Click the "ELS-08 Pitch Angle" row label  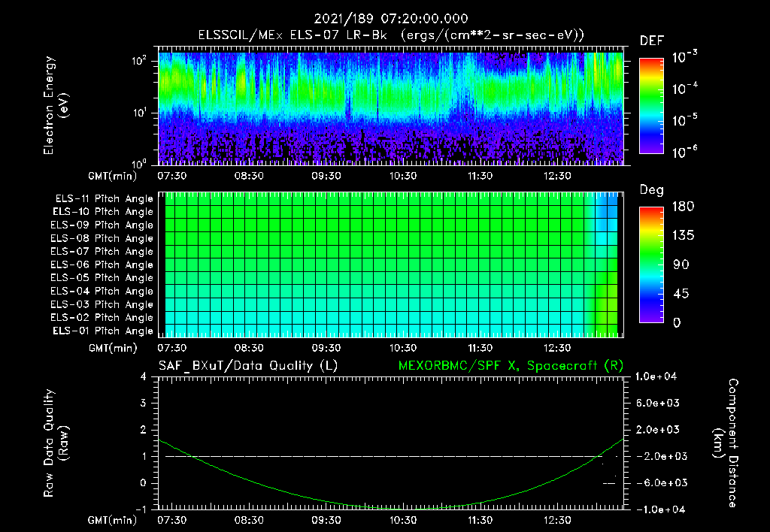click(102, 238)
